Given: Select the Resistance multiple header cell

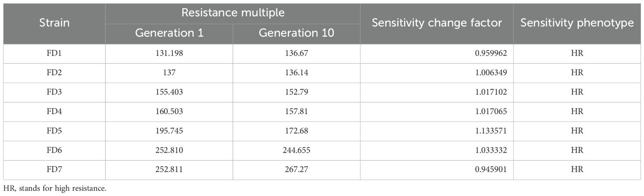Looking at the screenshot, I should [232, 13].
